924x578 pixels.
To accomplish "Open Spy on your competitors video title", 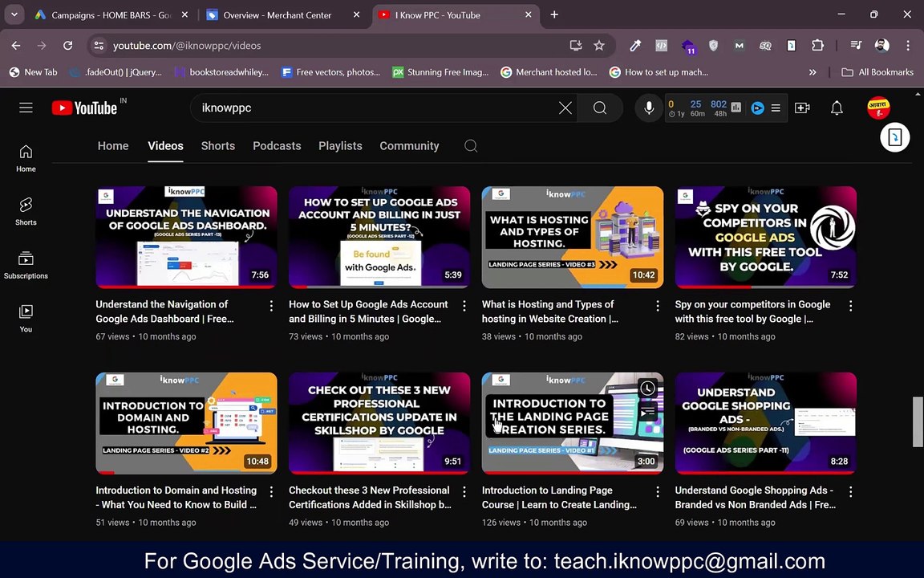I will [752, 311].
